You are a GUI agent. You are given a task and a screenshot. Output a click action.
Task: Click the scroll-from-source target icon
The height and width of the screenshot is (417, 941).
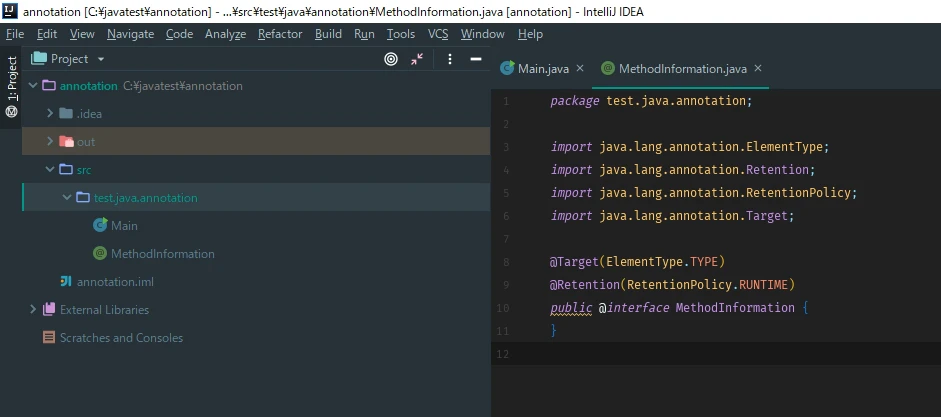coord(391,59)
